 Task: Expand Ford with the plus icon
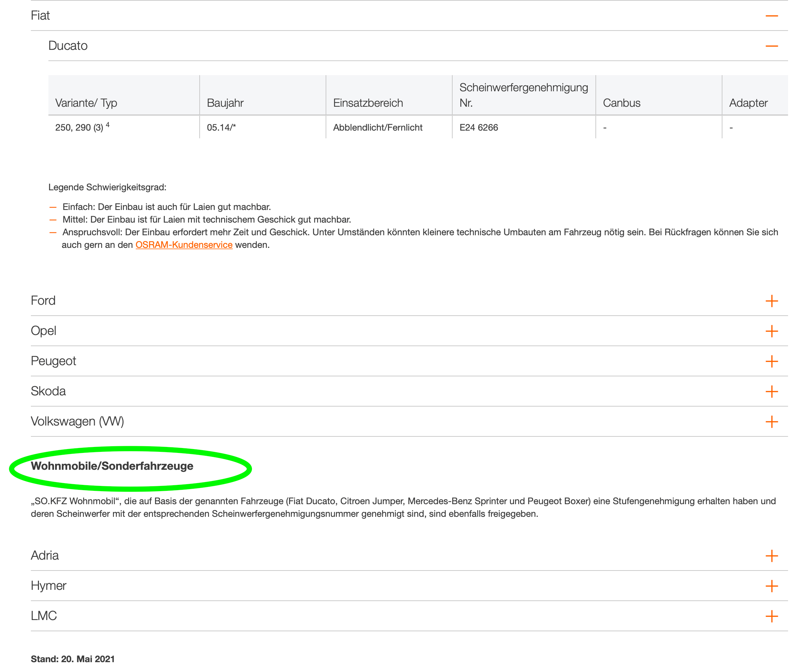click(x=771, y=301)
